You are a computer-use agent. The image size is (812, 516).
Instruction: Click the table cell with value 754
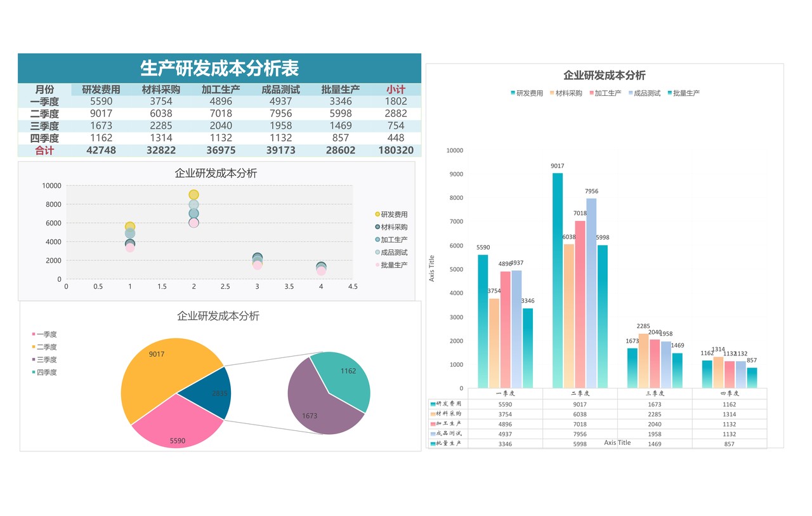[396, 126]
